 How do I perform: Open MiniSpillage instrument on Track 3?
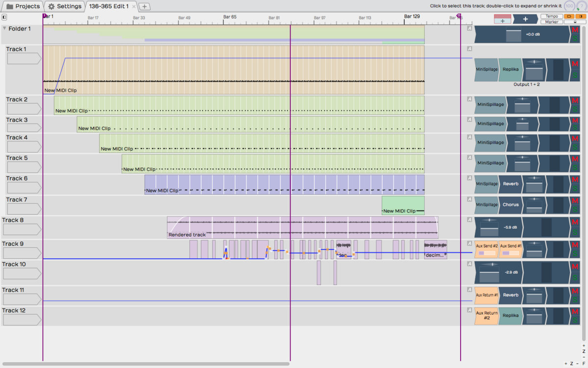490,124
